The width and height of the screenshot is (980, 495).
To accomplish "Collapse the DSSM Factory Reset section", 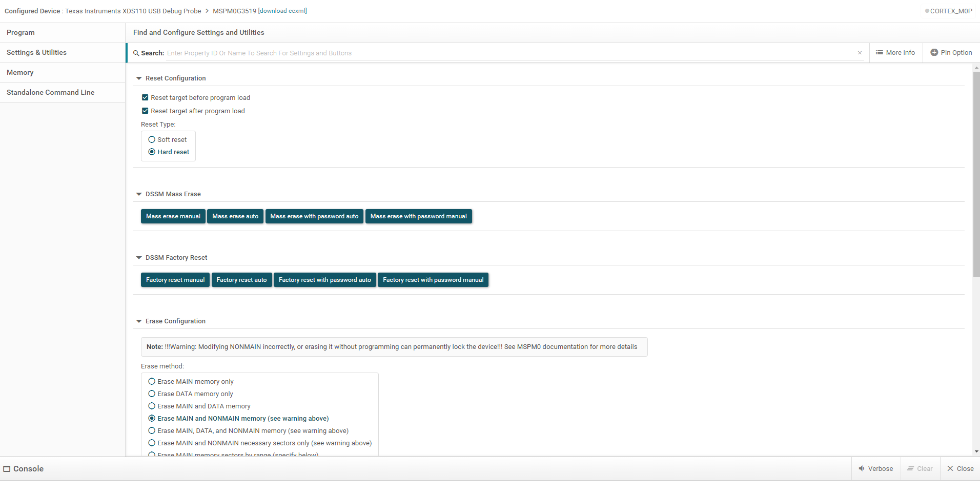I will (x=139, y=258).
